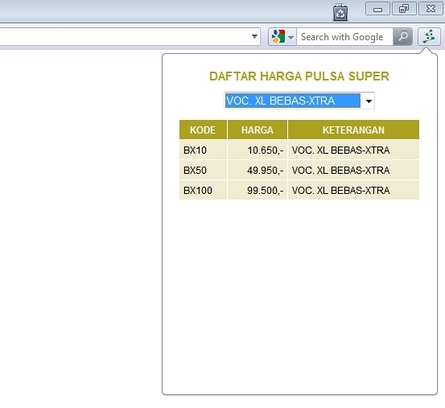Image resolution: width=445 pixels, height=408 pixels.
Task: Click the BX50 row's VOC. XL BEBAS-XTRA description
Action: (353, 170)
